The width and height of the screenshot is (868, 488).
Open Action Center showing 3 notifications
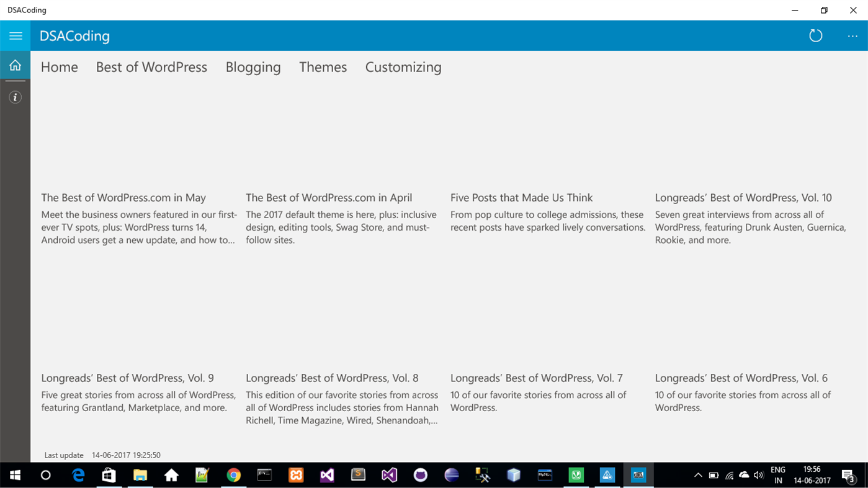pos(849,475)
